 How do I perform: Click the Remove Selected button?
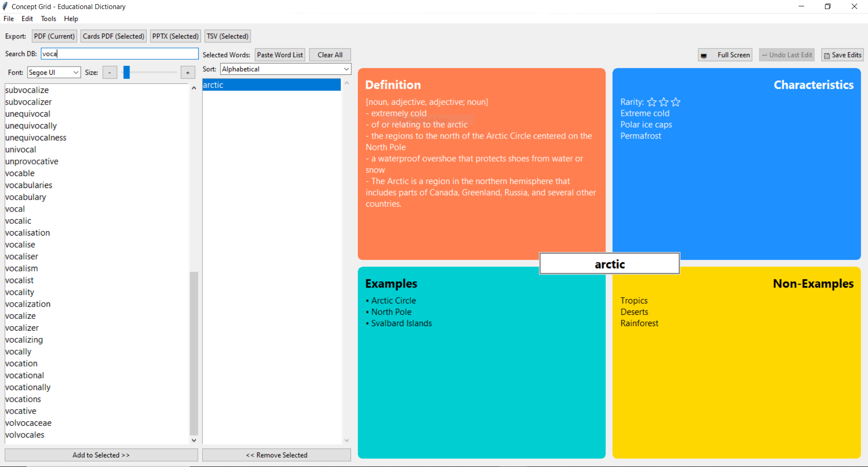tap(276, 455)
